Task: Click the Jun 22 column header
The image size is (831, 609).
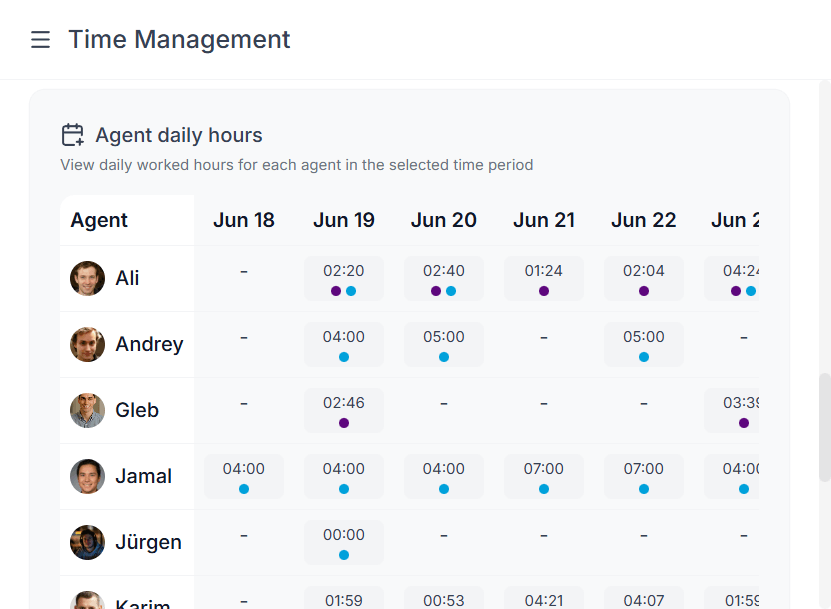Action: pyautogui.click(x=644, y=220)
